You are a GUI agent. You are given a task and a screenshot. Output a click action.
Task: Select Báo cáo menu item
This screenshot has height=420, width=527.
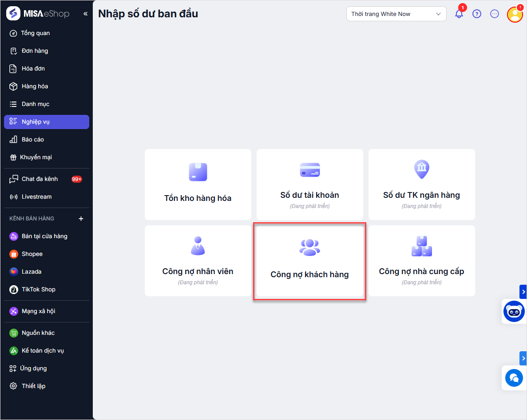[x=46, y=139]
